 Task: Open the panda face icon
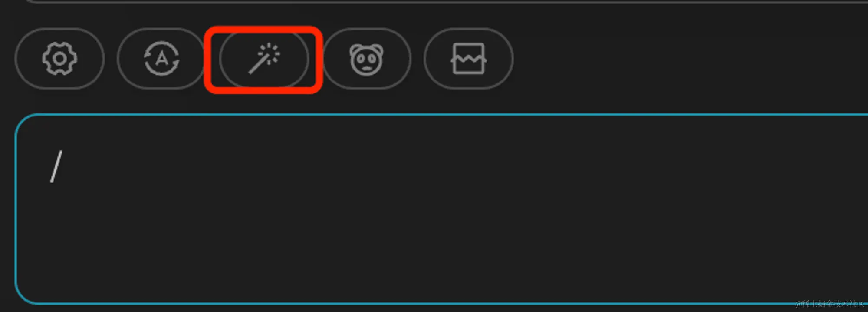(367, 60)
